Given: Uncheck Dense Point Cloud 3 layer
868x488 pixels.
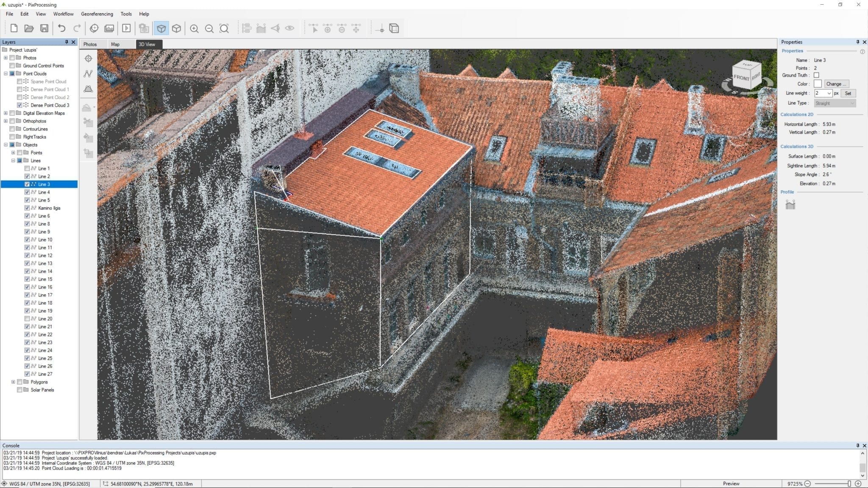Looking at the screenshot, I should coord(19,105).
